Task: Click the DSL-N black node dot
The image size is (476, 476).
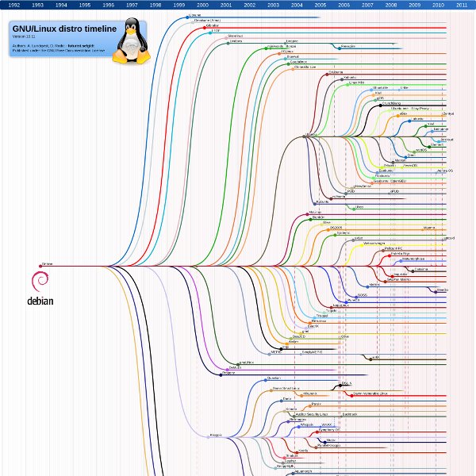Action: click(340, 386)
